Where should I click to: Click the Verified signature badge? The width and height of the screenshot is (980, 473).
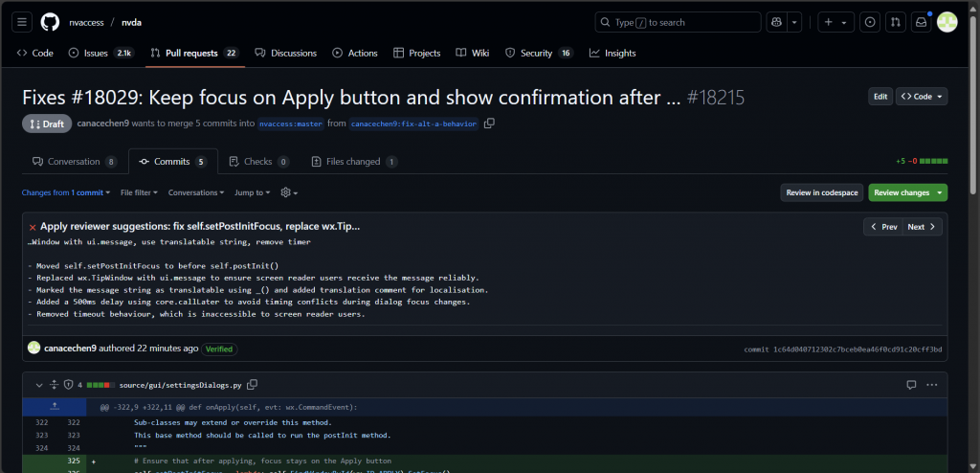pyautogui.click(x=219, y=349)
